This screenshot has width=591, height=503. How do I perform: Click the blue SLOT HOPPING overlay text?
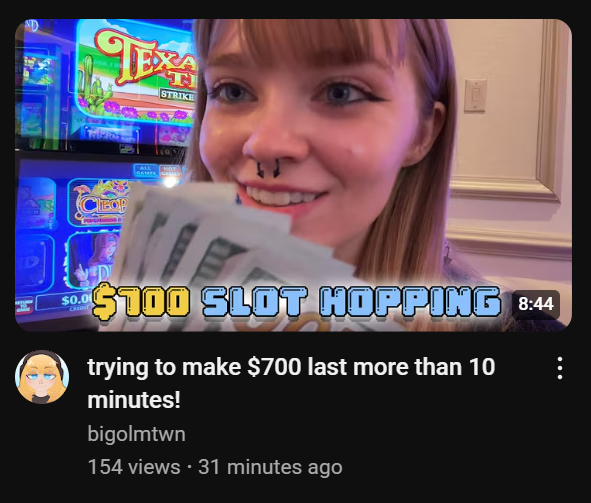(351, 301)
